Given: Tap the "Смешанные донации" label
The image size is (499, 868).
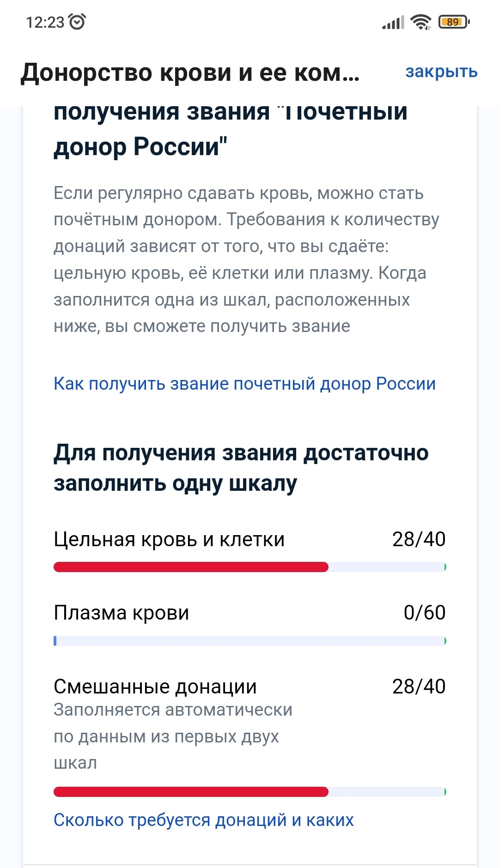Looking at the screenshot, I should [x=155, y=687].
